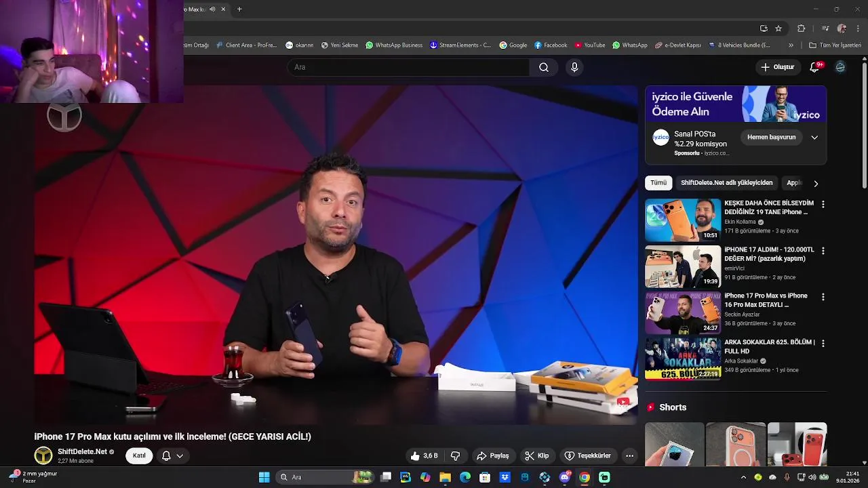
Task: Open YouTube bookmark in bookmarks bar
Action: (x=589, y=45)
